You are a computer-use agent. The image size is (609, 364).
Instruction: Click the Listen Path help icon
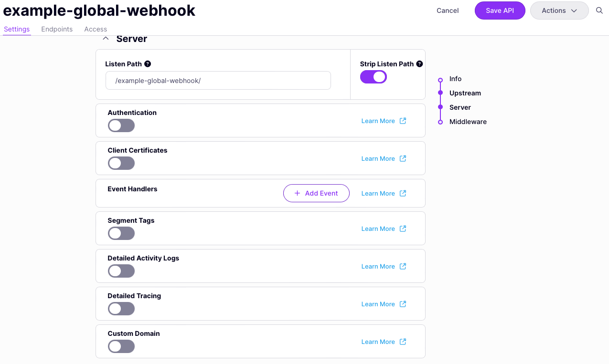147,63
